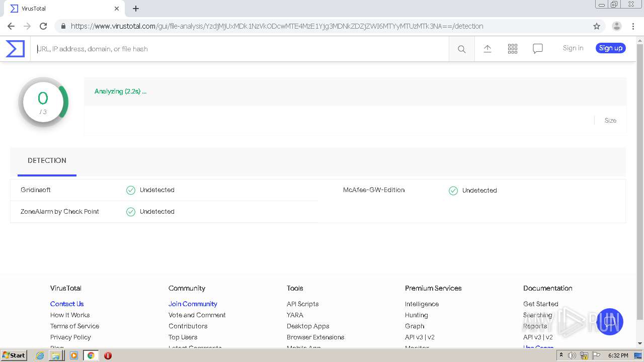Click the ZoneAlarm by Check Point name
Viewport: 644px width, 362px height.
coord(60,212)
